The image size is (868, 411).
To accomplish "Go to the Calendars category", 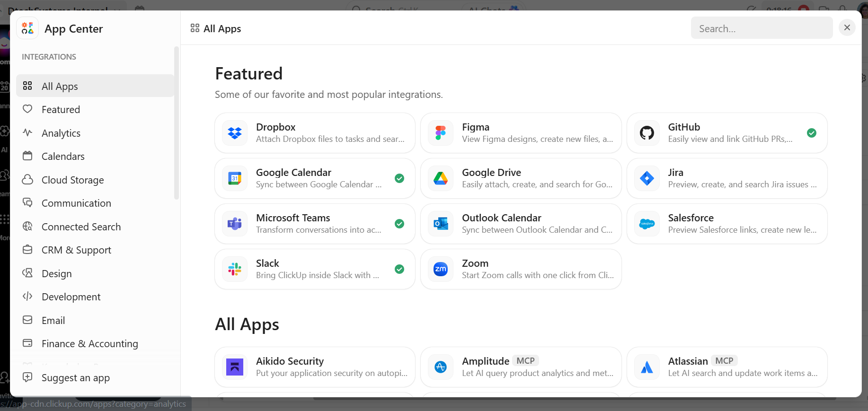I will pos(95,156).
